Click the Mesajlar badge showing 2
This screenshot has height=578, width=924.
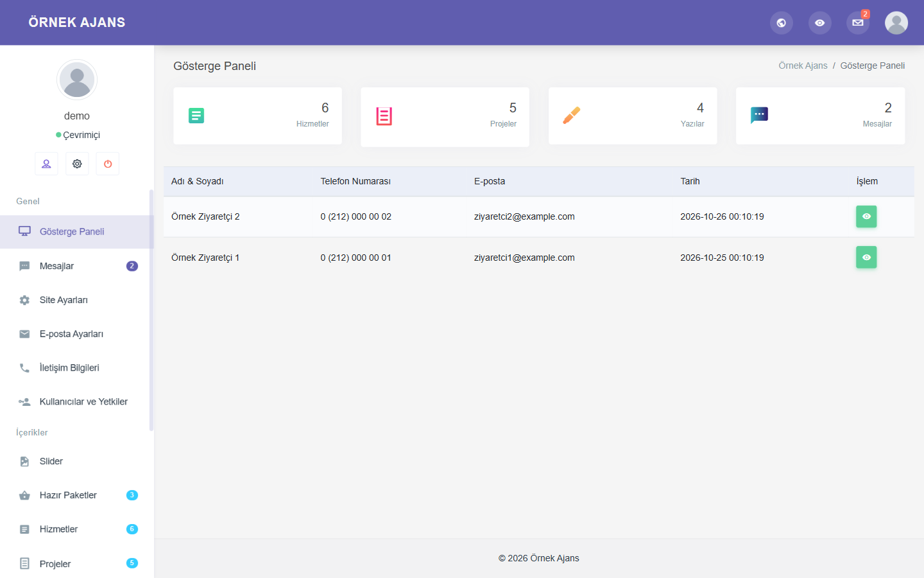pos(132,266)
